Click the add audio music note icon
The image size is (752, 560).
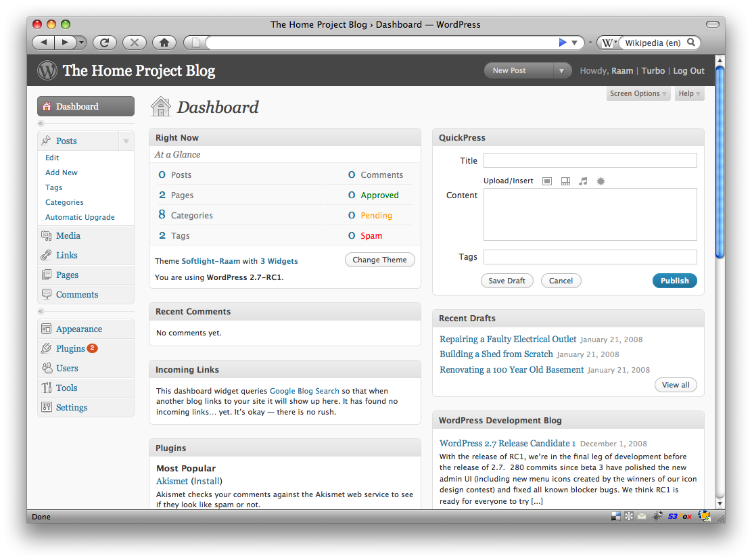583,181
